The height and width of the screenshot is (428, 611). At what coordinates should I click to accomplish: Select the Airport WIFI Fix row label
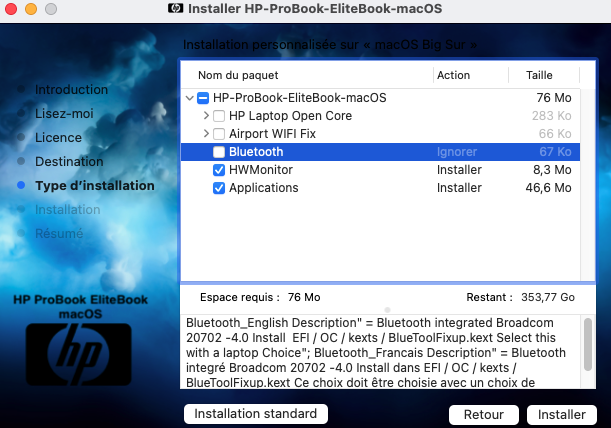click(272, 134)
